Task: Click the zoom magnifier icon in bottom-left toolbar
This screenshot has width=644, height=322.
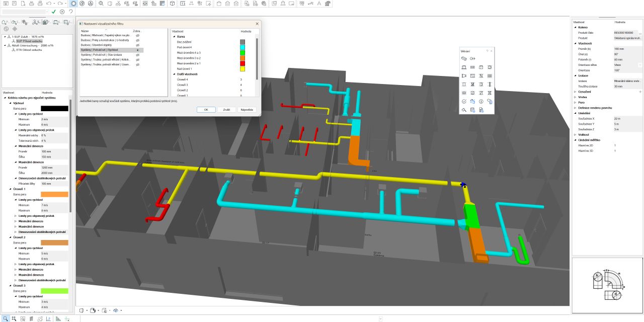Action: (x=6, y=318)
